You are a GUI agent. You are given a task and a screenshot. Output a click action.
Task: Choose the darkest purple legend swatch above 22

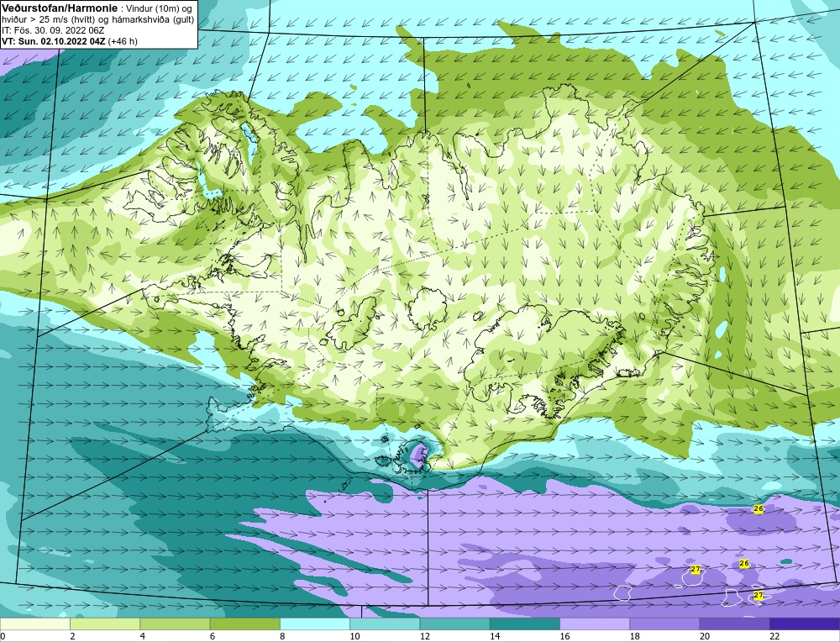(804, 624)
